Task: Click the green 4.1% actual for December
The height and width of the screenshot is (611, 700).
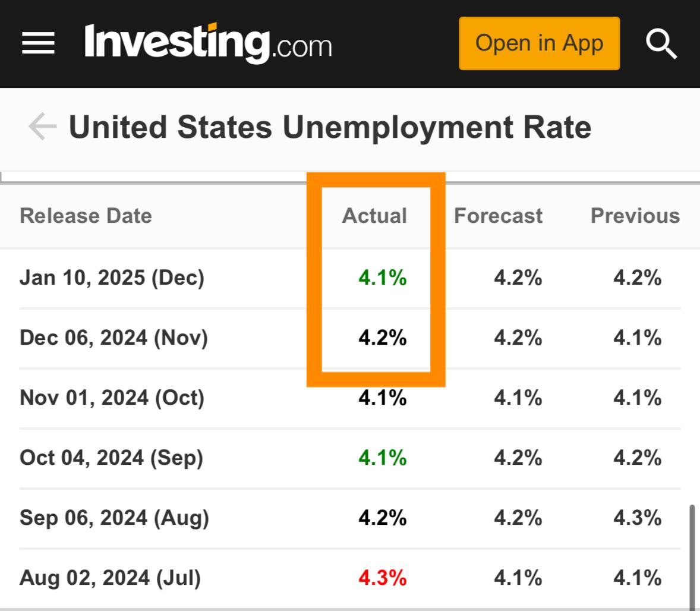Action: coord(382,278)
